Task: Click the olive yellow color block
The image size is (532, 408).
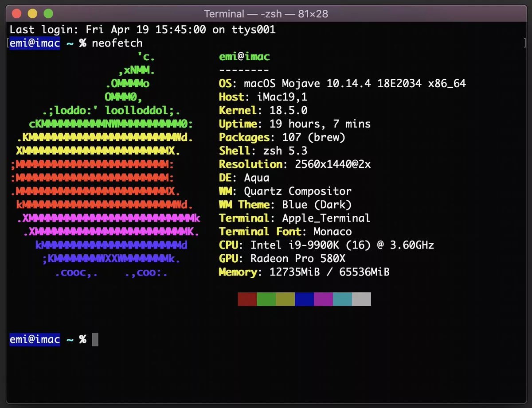Action: pos(285,299)
